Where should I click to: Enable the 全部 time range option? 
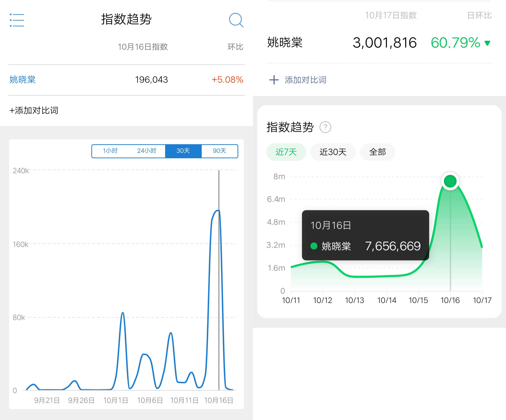(377, 152)
